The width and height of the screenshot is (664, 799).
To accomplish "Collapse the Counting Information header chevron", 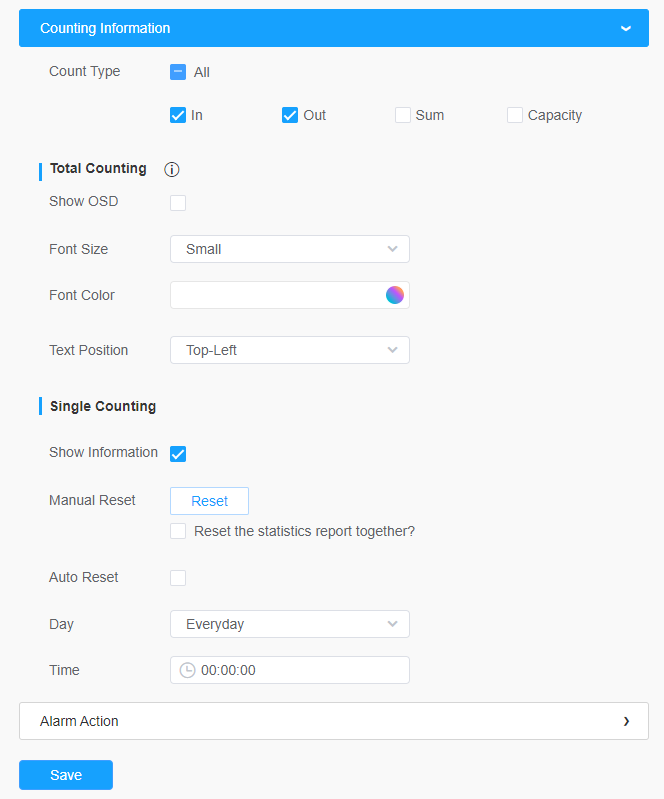I will pos(626,29).
